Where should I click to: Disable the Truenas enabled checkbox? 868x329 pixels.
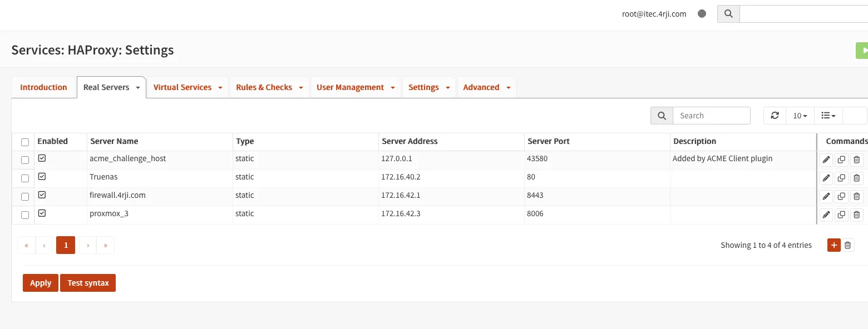click(x=42, y=177)
